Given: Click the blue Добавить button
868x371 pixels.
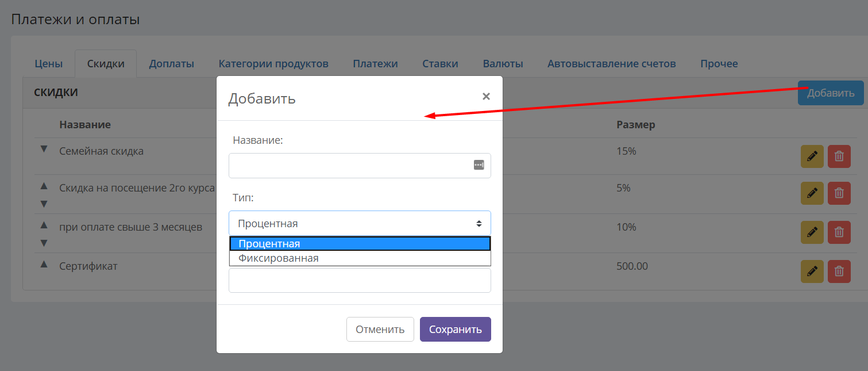Looking at the screenshot, I should [831, 93].
